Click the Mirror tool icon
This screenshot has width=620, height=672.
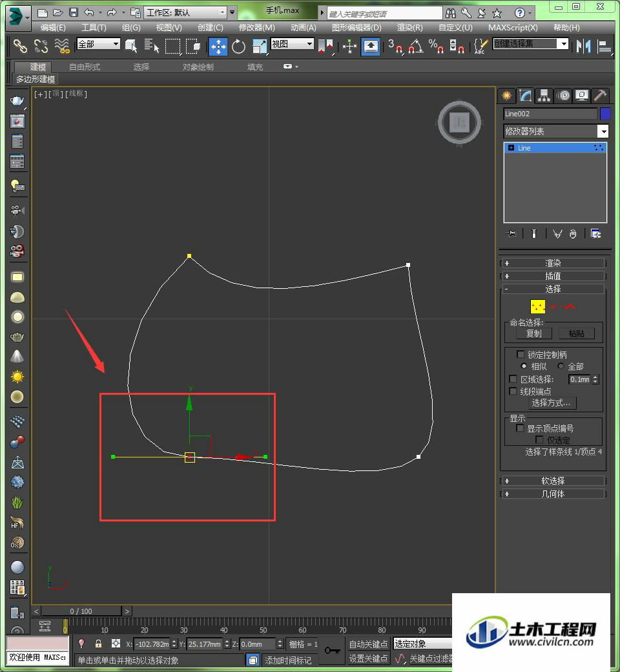click(x=584, y=46)
